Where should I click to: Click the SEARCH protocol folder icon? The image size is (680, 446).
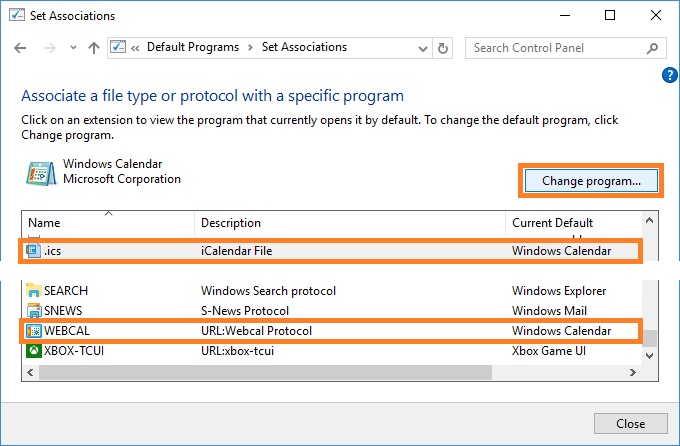(33, 290)
